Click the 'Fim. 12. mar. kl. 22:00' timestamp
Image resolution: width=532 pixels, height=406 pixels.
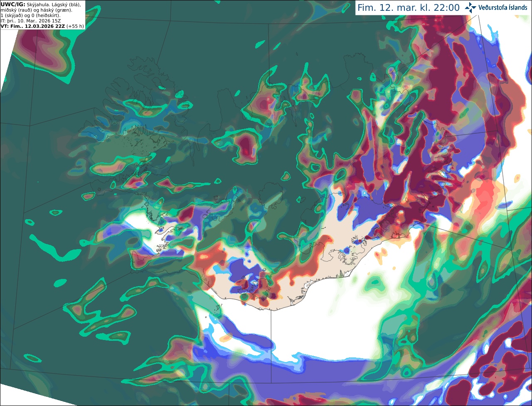409,8
